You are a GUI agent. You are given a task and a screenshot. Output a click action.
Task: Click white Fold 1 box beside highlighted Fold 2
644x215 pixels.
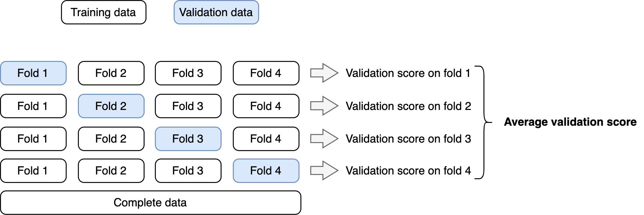(x=33, y=106)
